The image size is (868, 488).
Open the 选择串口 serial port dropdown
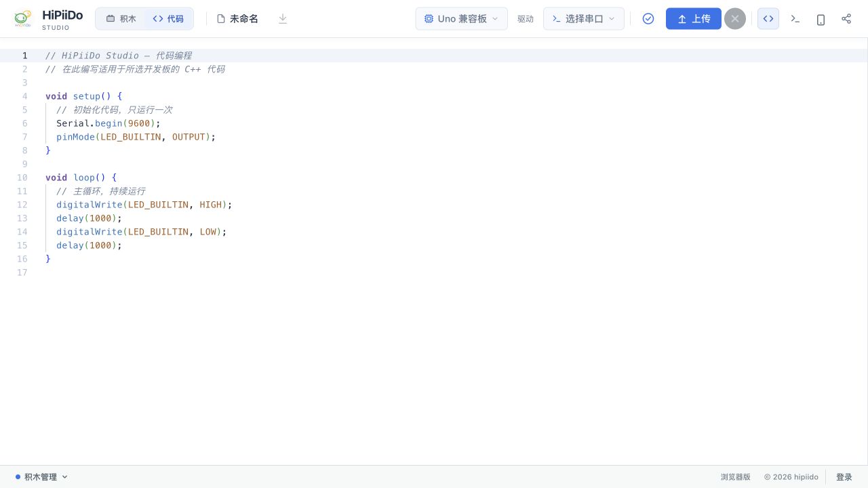(583, 19)
